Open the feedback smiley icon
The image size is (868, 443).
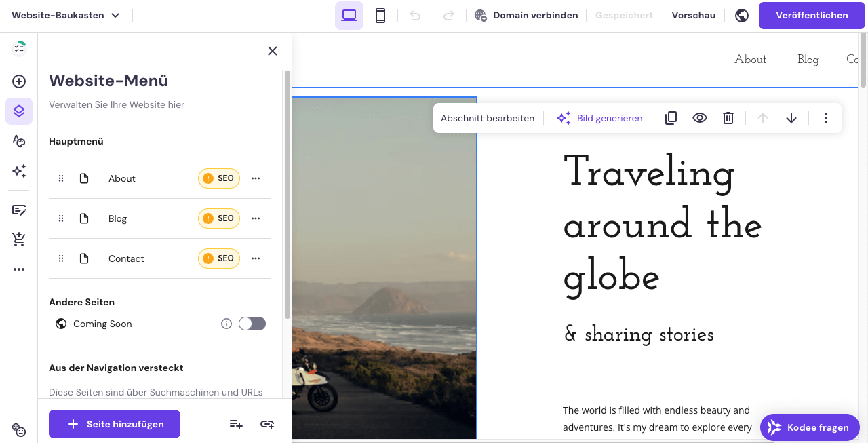coord(19,429)
